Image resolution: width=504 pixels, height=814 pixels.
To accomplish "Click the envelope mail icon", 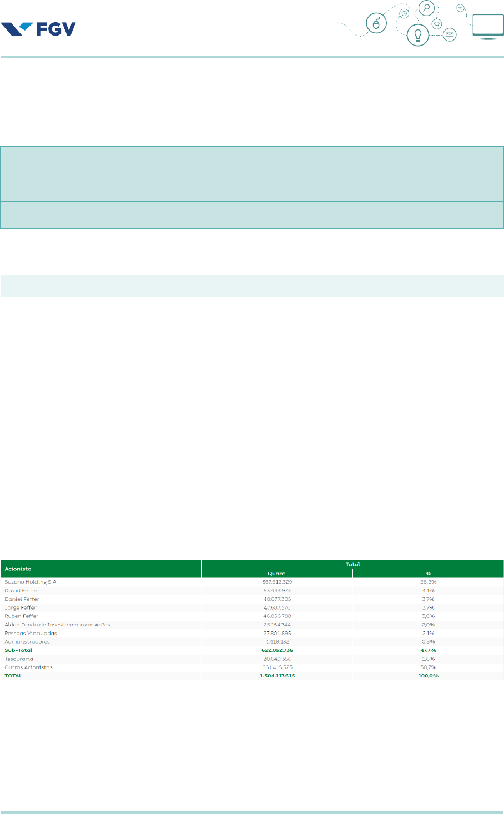I will [450, 36].
